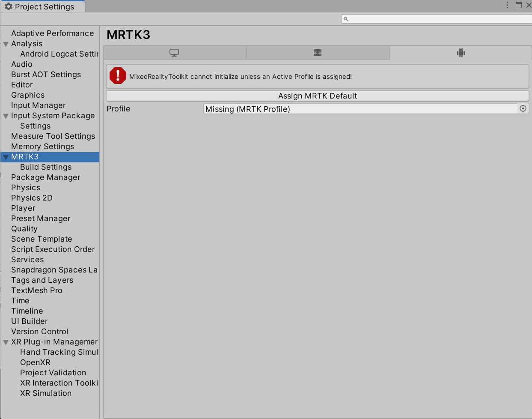Open Time settings
Viewport: 532px width, 419px height.
pos(20,301)
